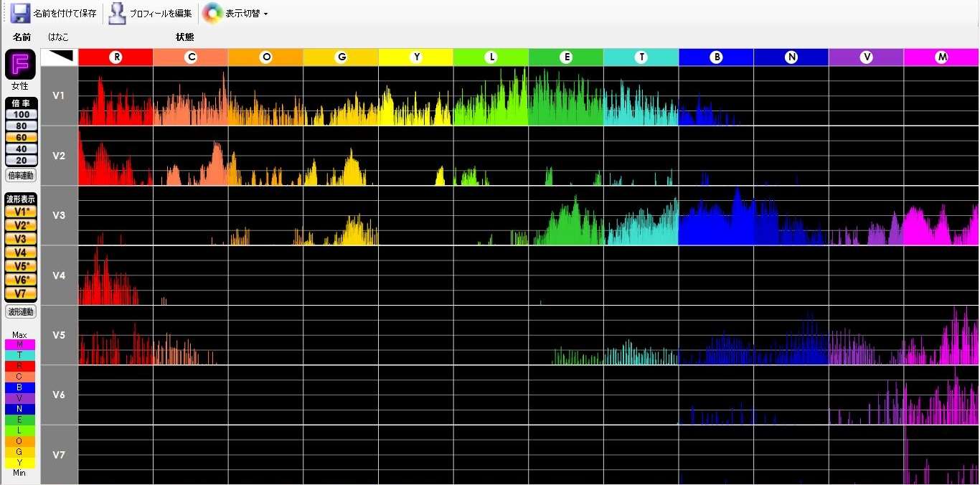Click the profile edit person icon

coord(117,13)
